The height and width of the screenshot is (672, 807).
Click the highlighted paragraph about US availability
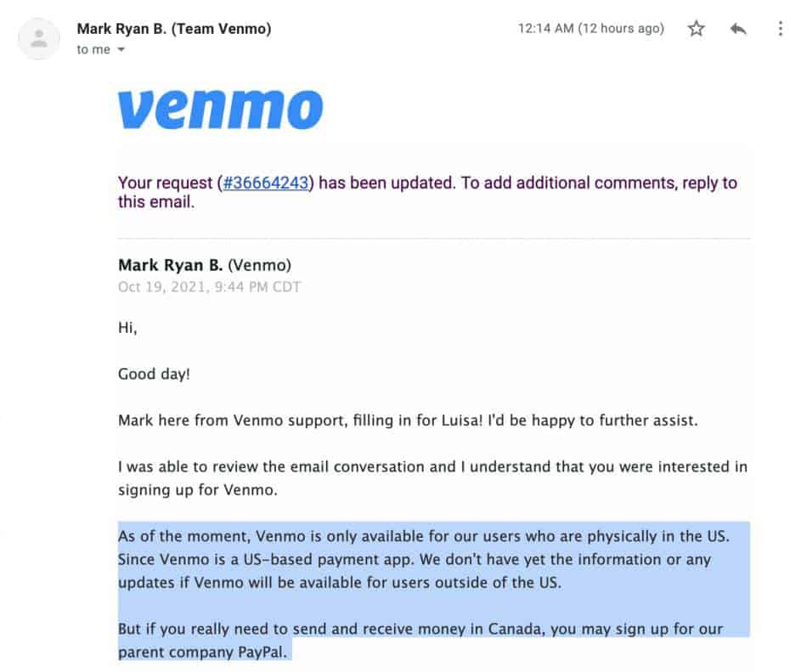tap(424, 559)
